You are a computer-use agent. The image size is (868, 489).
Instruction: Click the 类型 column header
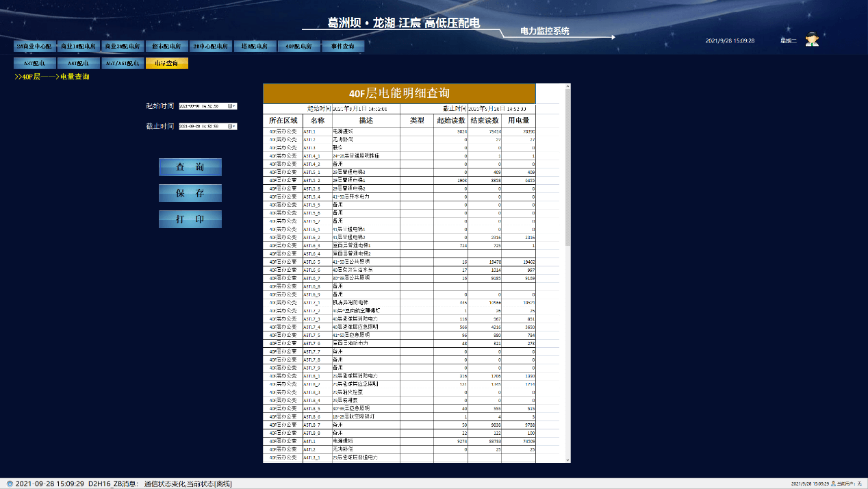click(417, 121)
